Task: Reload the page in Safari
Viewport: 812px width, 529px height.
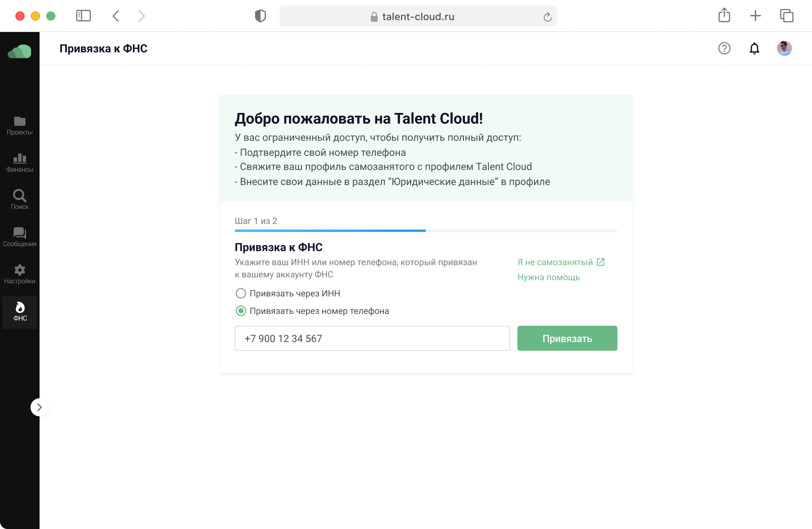Action: tap(547, 17)
